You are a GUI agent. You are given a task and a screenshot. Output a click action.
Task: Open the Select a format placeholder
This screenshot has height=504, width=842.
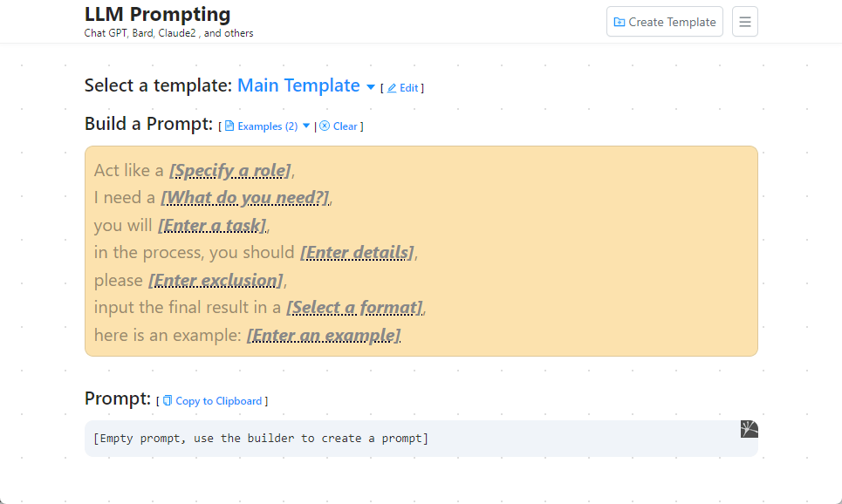(x=354, y=308)
